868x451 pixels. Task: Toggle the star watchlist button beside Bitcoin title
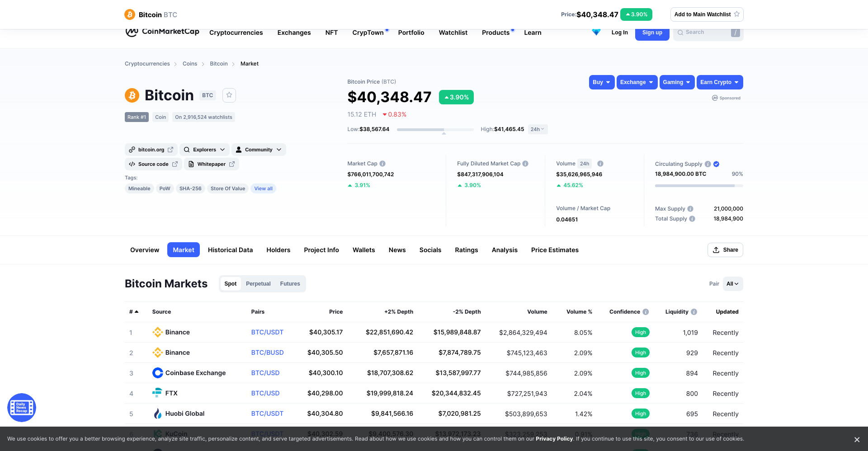(x=229, y=95)
